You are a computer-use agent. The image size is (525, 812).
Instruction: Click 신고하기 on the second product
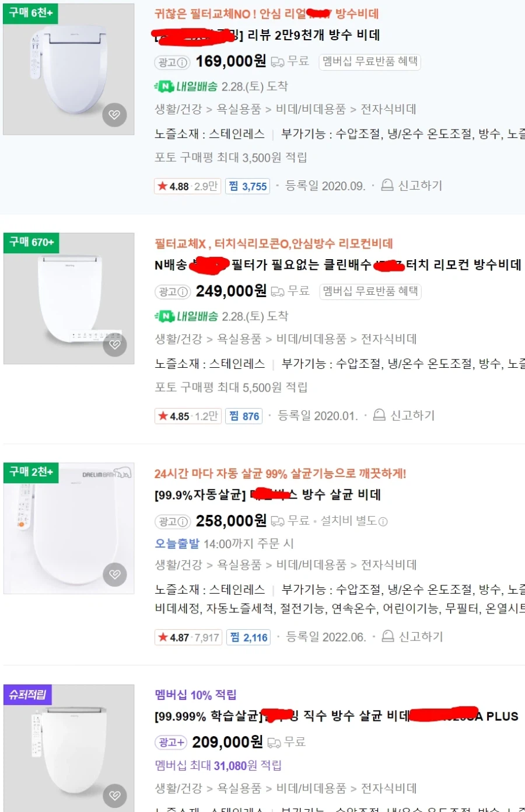(x=411, y=415)
